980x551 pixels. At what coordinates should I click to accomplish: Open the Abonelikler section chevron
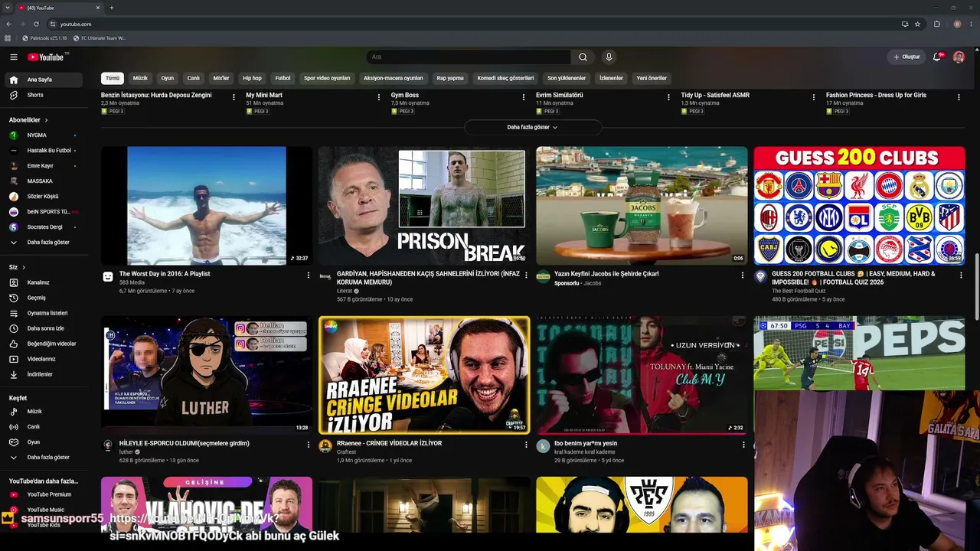46,120
